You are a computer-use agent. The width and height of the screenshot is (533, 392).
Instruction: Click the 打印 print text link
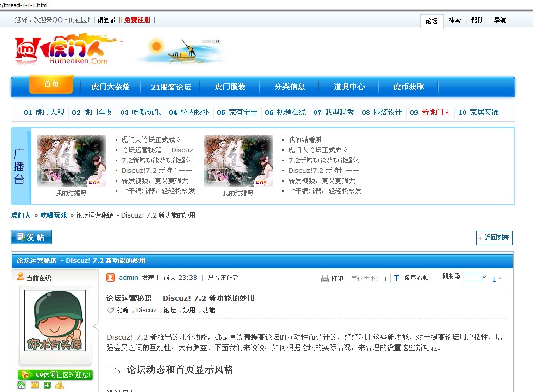coord(337,279)
